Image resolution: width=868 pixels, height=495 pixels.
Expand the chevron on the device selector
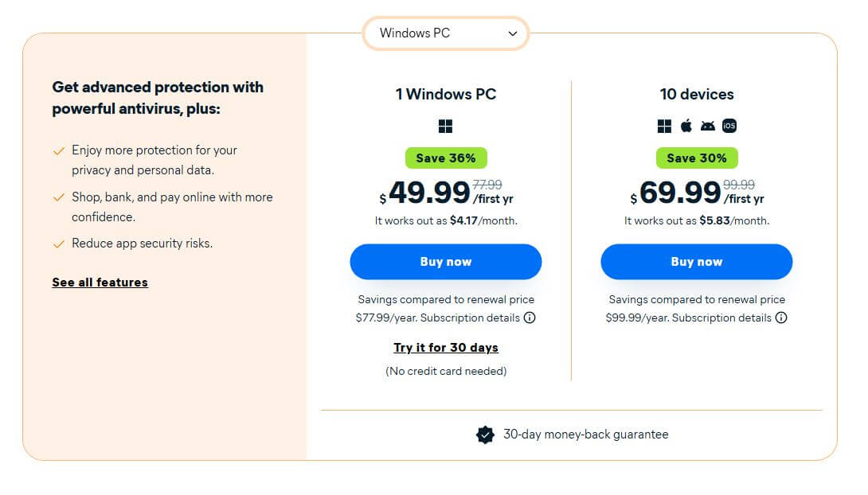[512, 33]
